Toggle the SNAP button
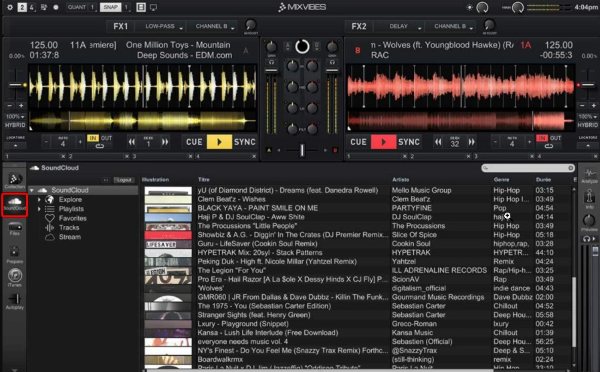 (110, 7)
